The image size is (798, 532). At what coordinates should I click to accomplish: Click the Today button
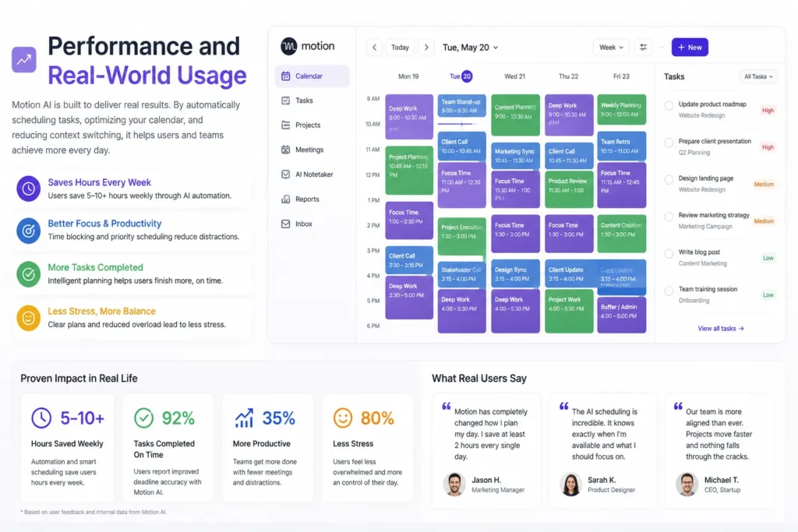[x=400, y=48]
